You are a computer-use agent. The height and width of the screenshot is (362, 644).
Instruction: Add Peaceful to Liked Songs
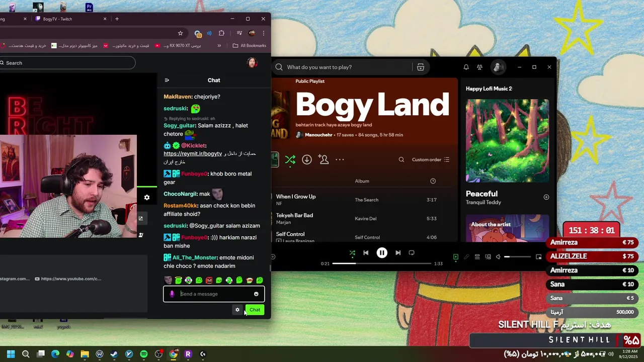pos(546,197)
